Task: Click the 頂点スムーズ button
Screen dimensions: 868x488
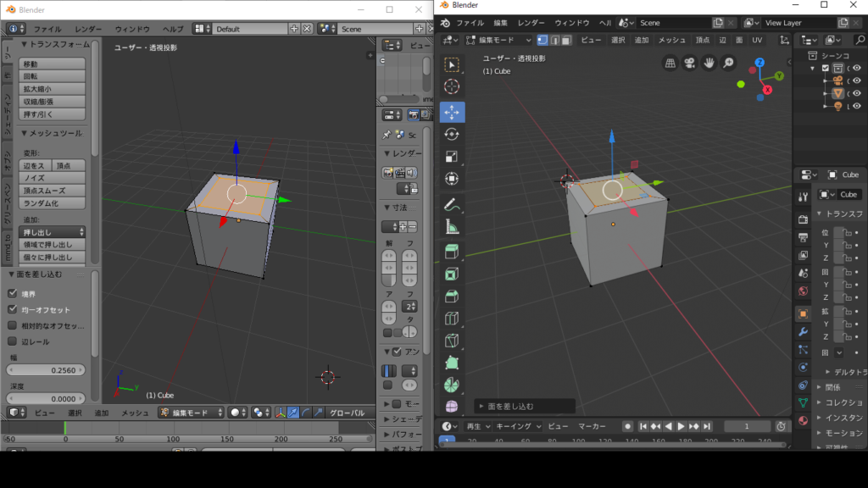Action: click(x=53, y=191)
